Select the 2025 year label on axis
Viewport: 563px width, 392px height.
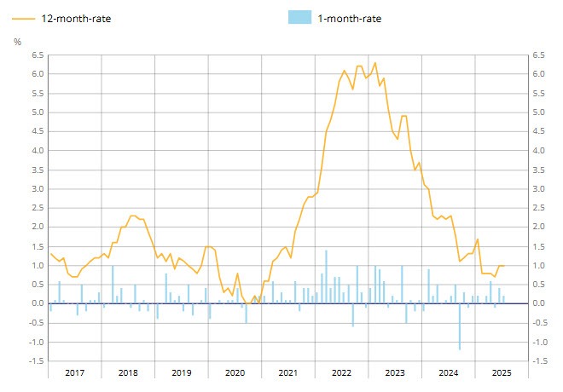click(502, 372)
